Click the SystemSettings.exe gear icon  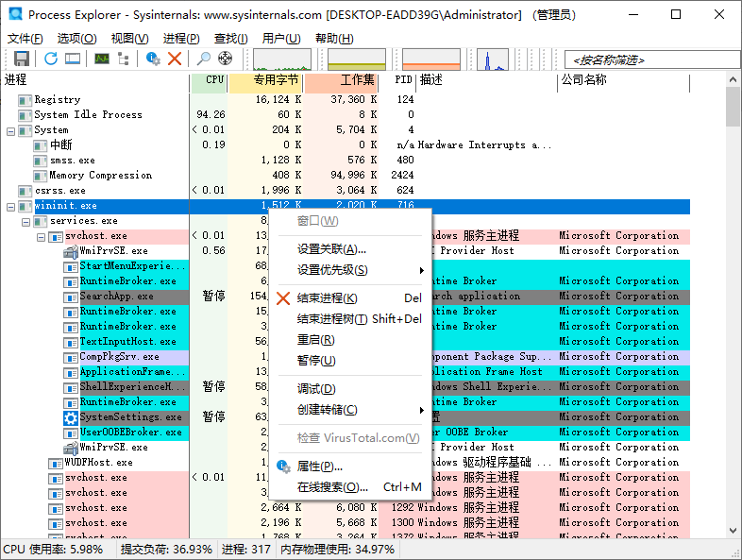pos(71,417)
